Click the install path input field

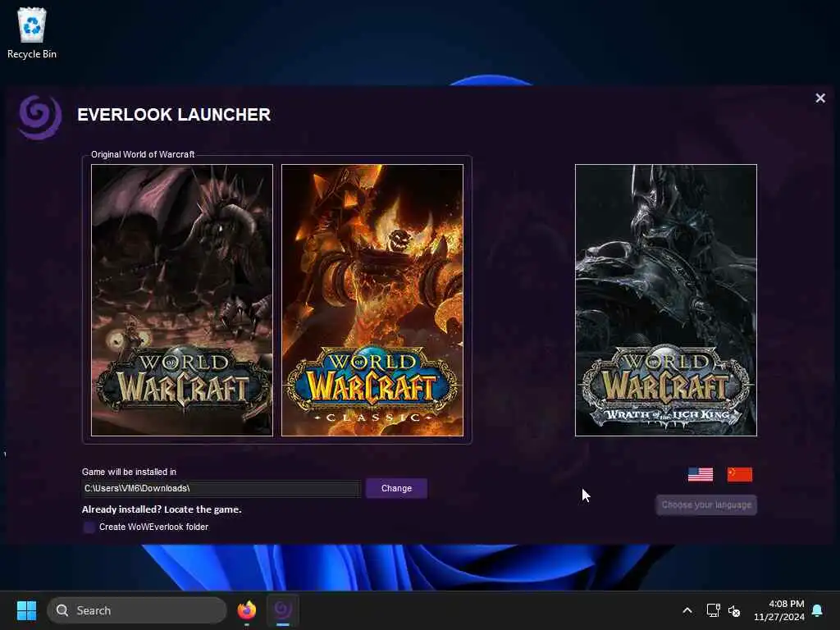221,489
